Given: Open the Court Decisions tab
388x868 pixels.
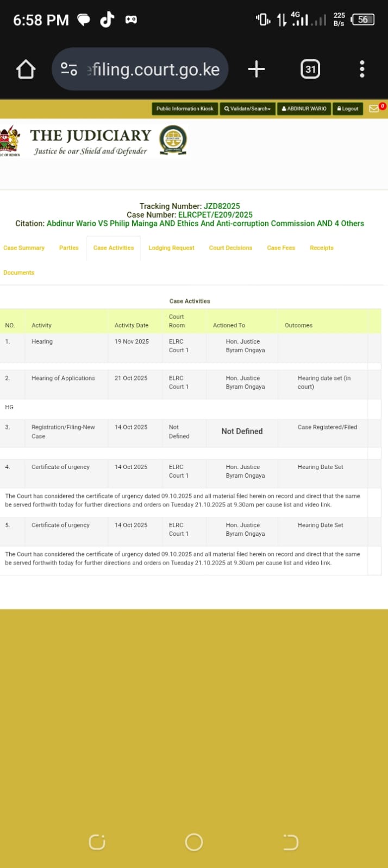Looking at the screenshot, I should pyautogui.click(x=230, y=248).
